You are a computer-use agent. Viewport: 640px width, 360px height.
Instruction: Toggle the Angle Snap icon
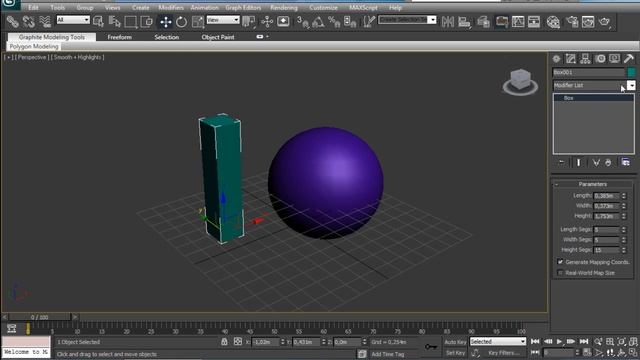pos(318,22)
